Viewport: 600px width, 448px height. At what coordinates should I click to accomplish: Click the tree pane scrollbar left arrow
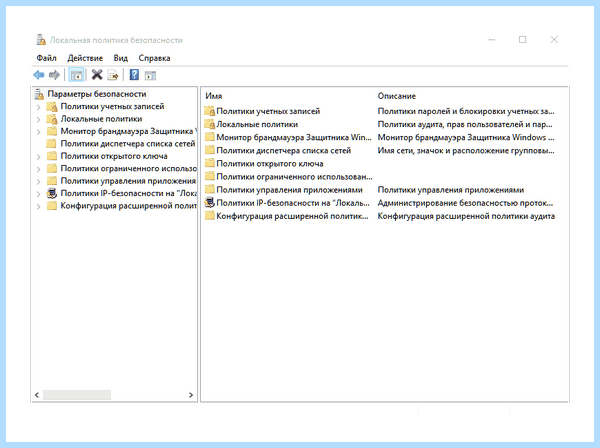(37, 395)
